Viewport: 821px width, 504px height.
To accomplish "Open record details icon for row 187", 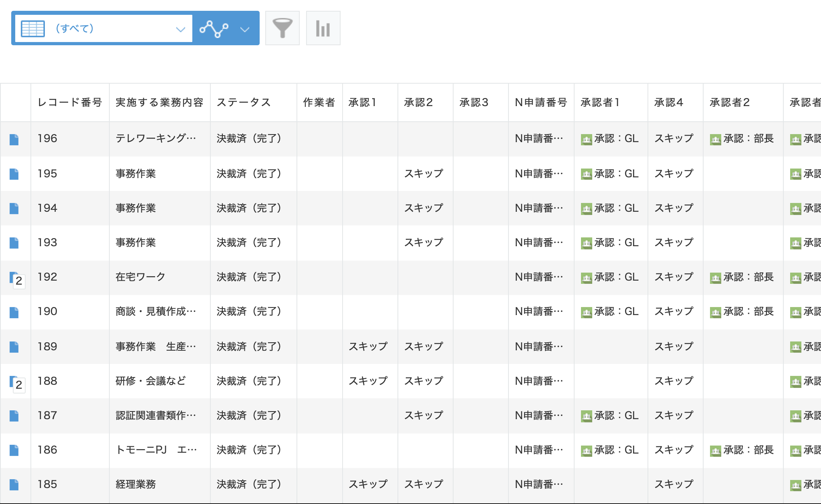I will (x=14, y=416).
